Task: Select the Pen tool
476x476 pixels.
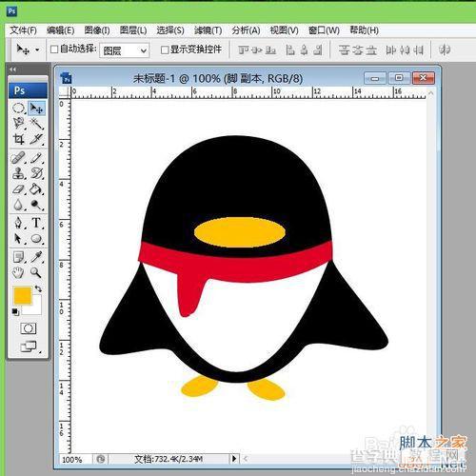Action: [x=19, y=223]
